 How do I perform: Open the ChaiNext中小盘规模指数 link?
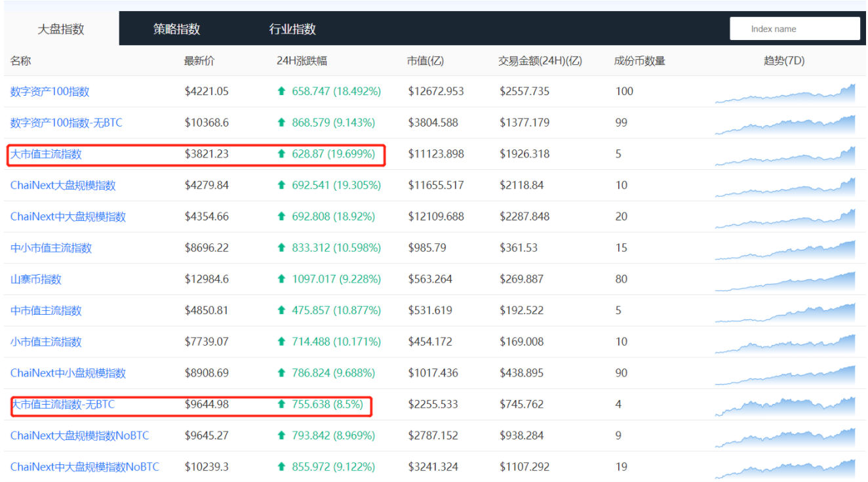click(x=68, y=373)
